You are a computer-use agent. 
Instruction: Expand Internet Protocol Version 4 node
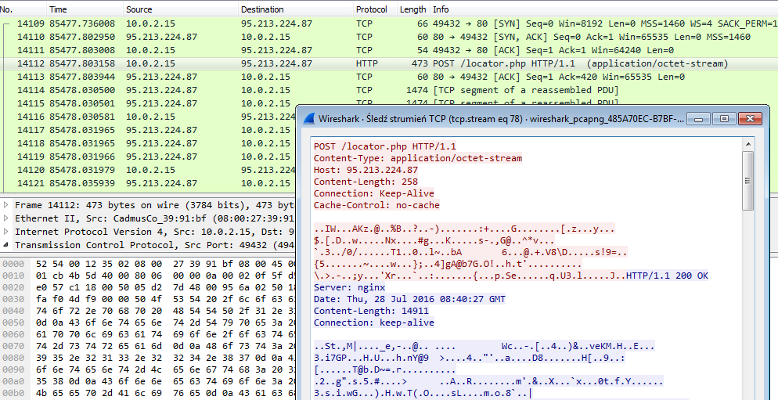point(7,229)
